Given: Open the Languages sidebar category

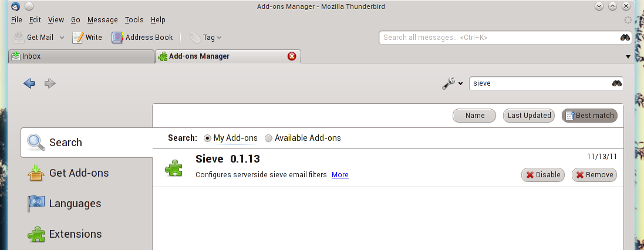Looking at the screenshot, I should [x=75, y=204].
